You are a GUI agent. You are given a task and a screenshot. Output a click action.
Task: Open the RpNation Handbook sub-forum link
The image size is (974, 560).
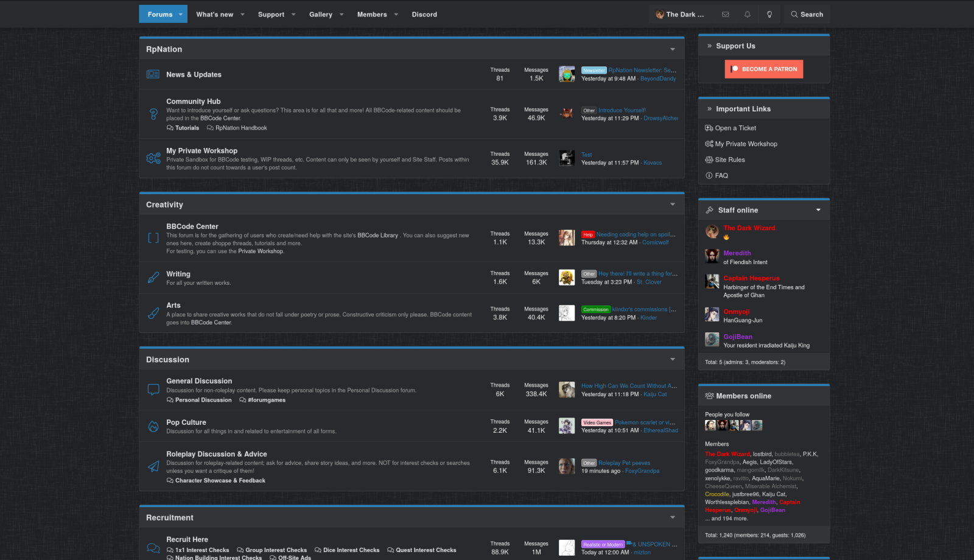tap(241, 128)
